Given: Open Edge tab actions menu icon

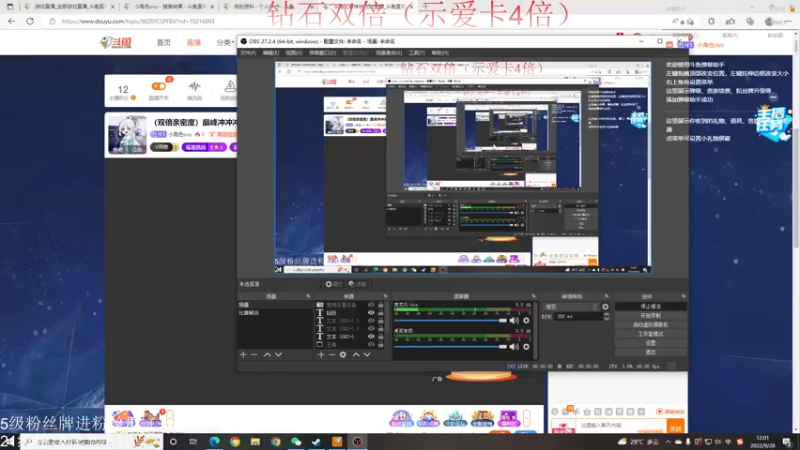Looking at the screenshot, I should click(x=10, y=7).
